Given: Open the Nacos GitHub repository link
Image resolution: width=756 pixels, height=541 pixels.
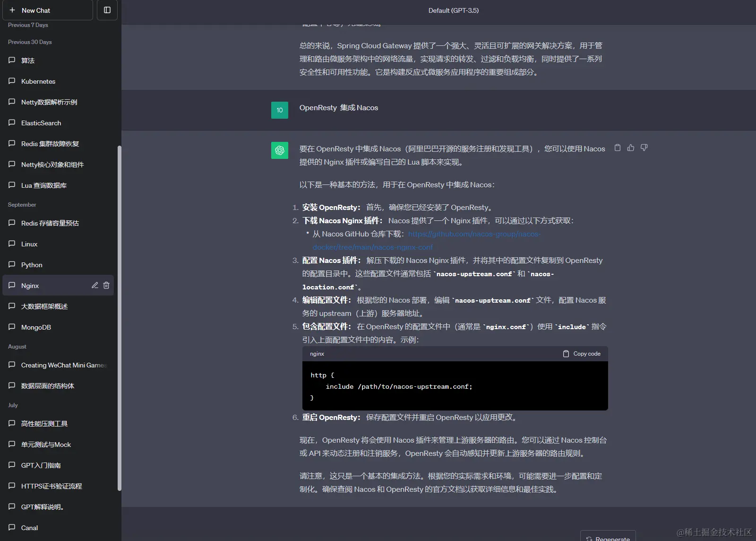Looking at the screenshot, I should pos(474,234).
